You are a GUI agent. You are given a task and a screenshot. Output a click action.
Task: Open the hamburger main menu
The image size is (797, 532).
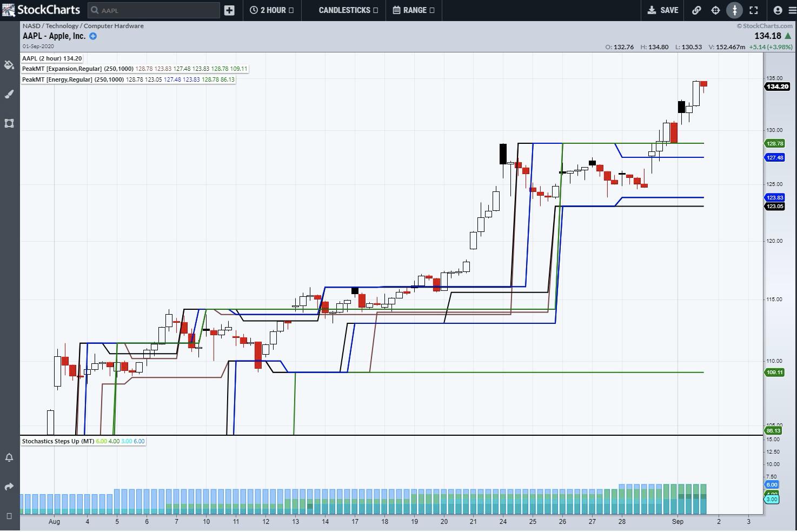click(792, 10)
